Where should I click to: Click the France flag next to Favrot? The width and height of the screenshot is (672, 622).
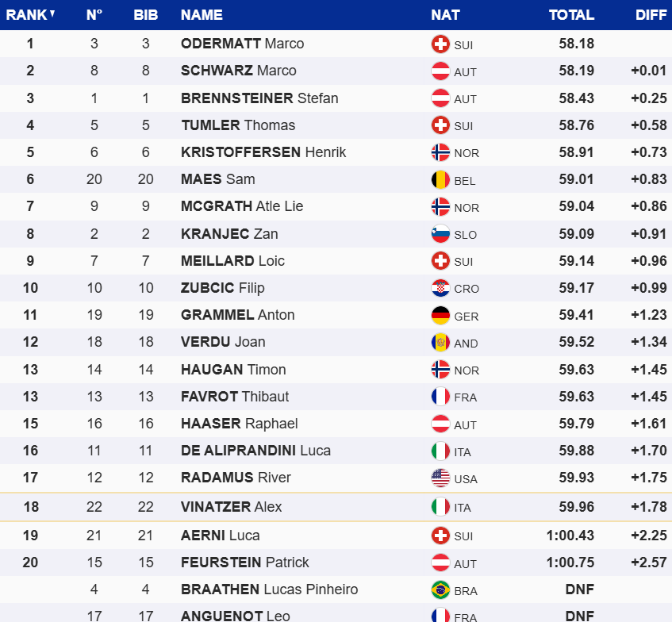440,397
